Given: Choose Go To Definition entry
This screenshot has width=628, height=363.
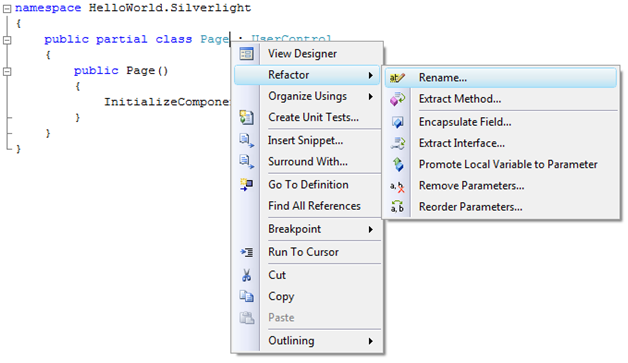Looking at the screenshot, I should [307, 185].
